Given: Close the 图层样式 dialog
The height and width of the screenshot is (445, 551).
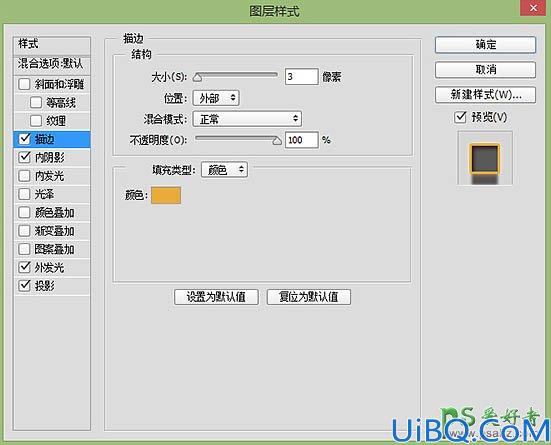Looking at the screenshot, I should (x=533, y=8).
